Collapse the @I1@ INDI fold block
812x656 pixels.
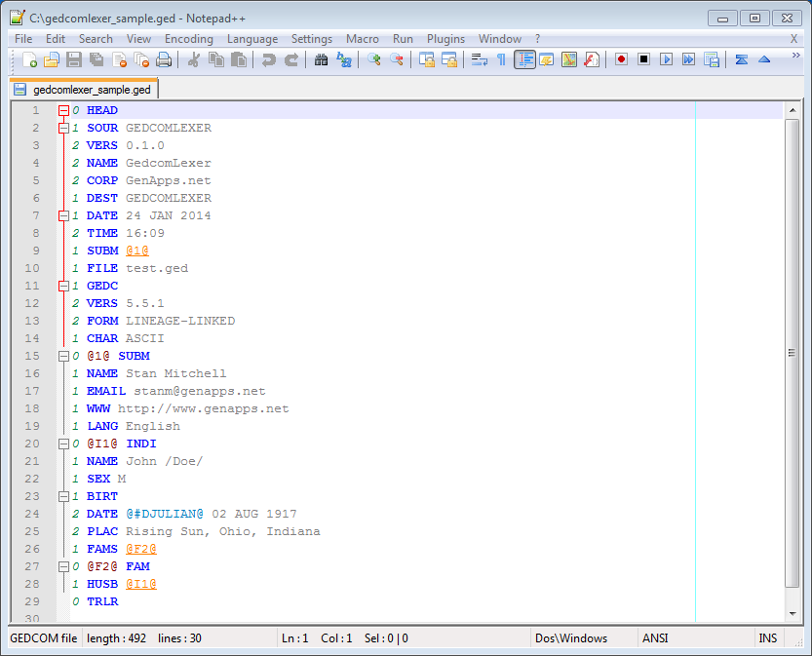click(63, 444)
